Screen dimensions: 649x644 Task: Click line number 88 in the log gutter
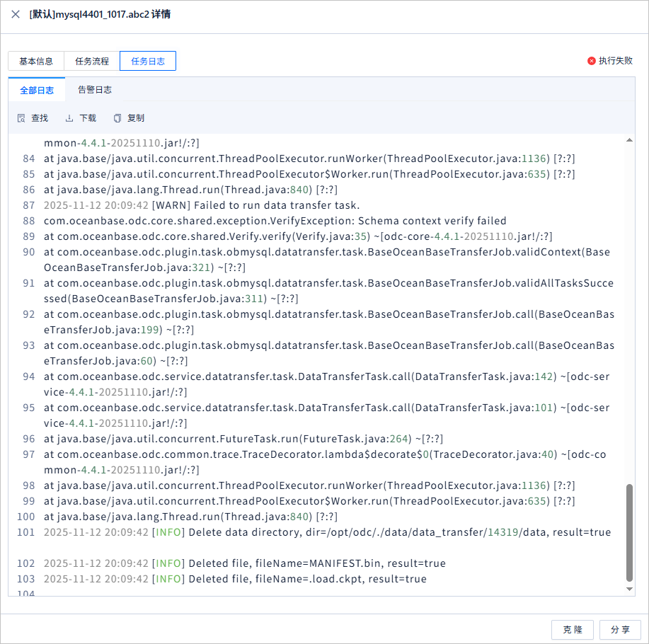tap(28, 221)
